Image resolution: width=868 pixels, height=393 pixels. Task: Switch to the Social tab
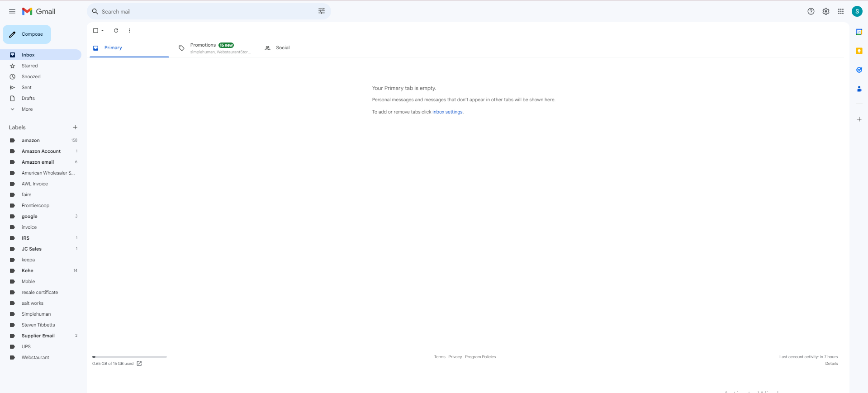(x=301, y=47)
